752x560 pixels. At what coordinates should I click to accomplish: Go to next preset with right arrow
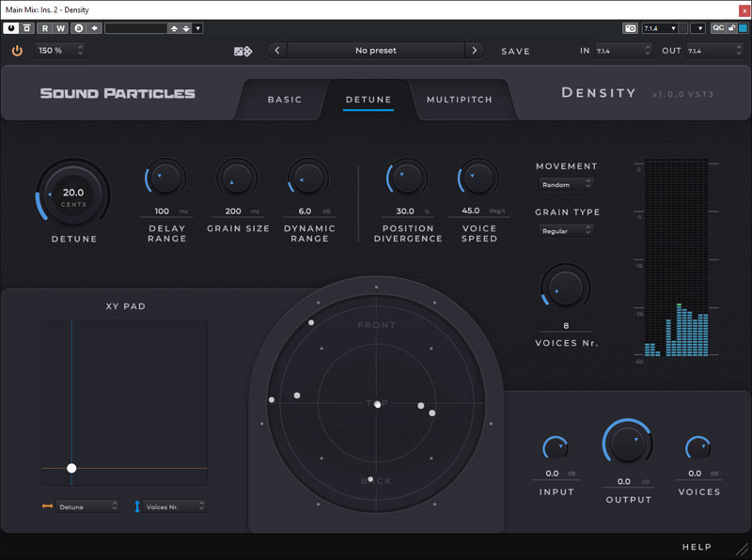pyautogui.click(x=474, y=51)
